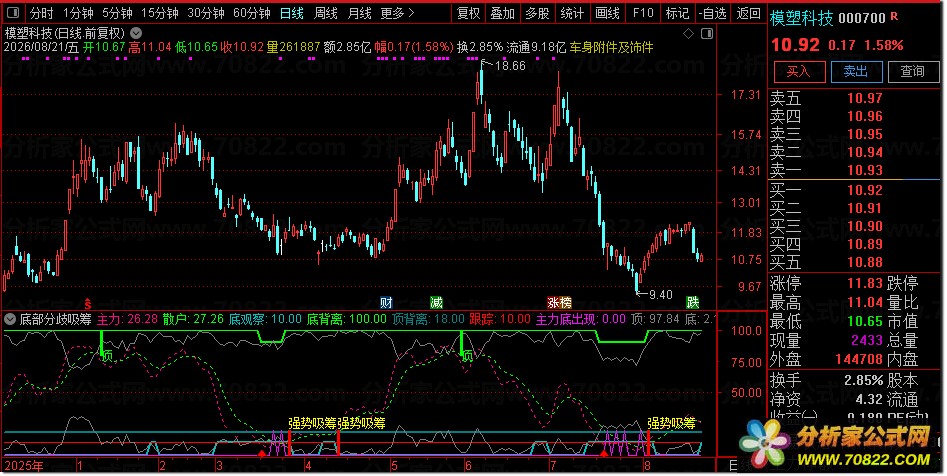
Task: Switch to 日线 daily chart
Action: tap(292, 13)
